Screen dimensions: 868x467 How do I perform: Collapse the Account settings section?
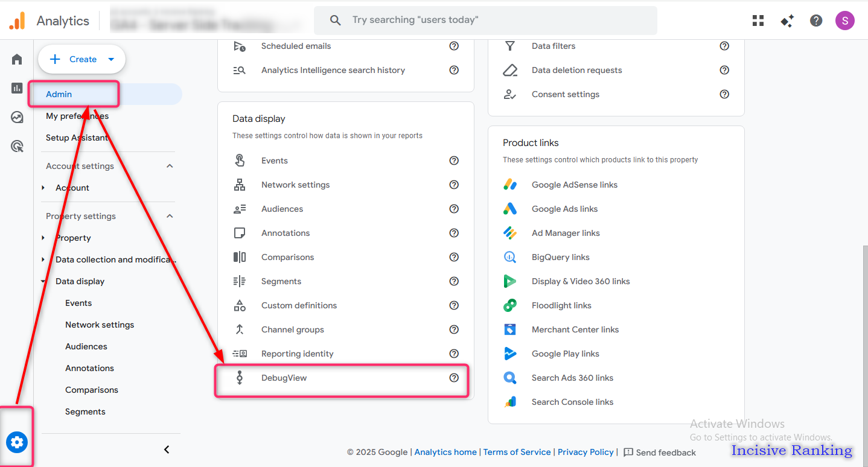(170, 166)
